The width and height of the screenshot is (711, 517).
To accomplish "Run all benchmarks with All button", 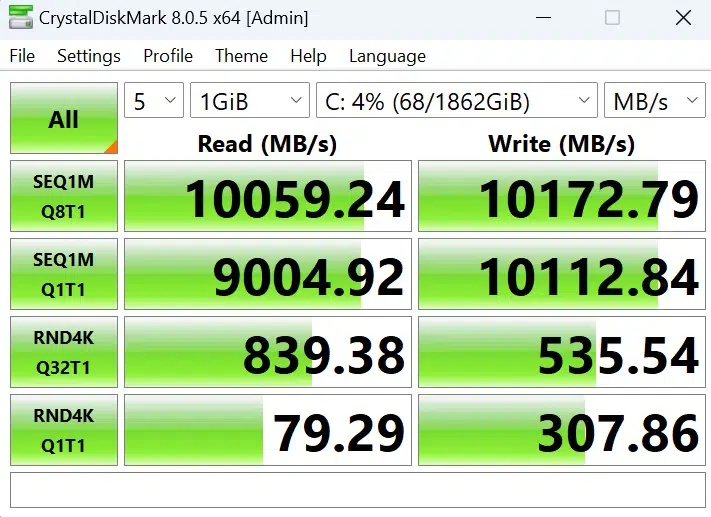I will [64, 118].
